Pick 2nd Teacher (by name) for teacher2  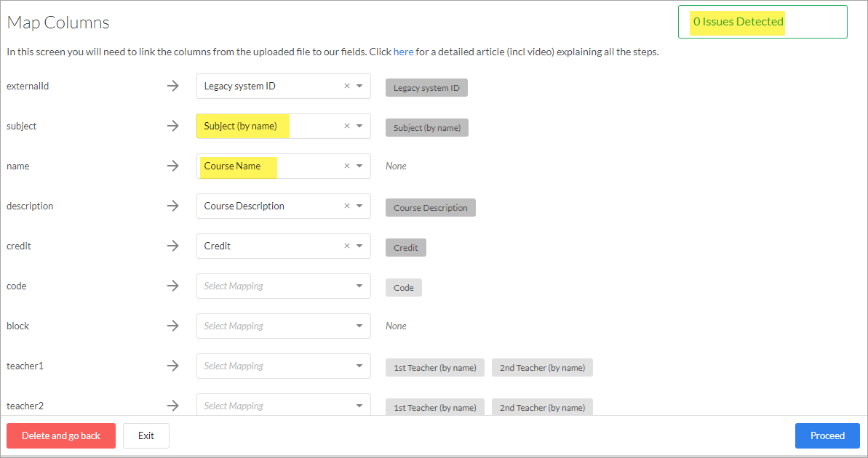[543, 407]
